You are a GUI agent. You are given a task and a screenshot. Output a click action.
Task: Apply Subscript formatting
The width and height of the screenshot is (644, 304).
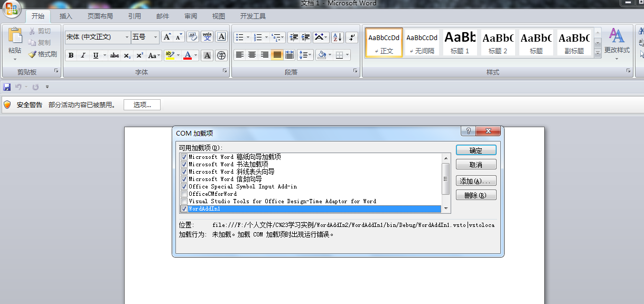coord(127,55)
